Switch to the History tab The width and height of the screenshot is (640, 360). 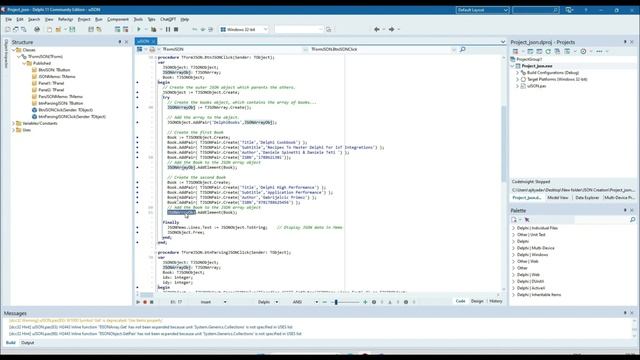(496, 301)
